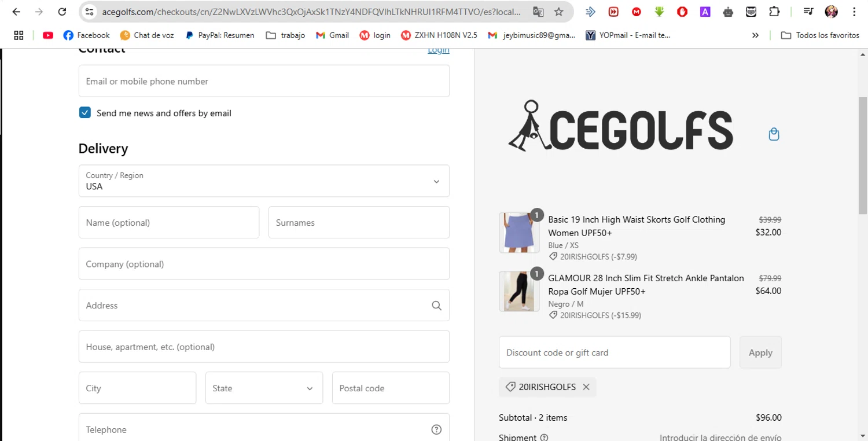
Task: Open the Chrome profile avatar
Action: pyautogui.click(x=832, y=12)
